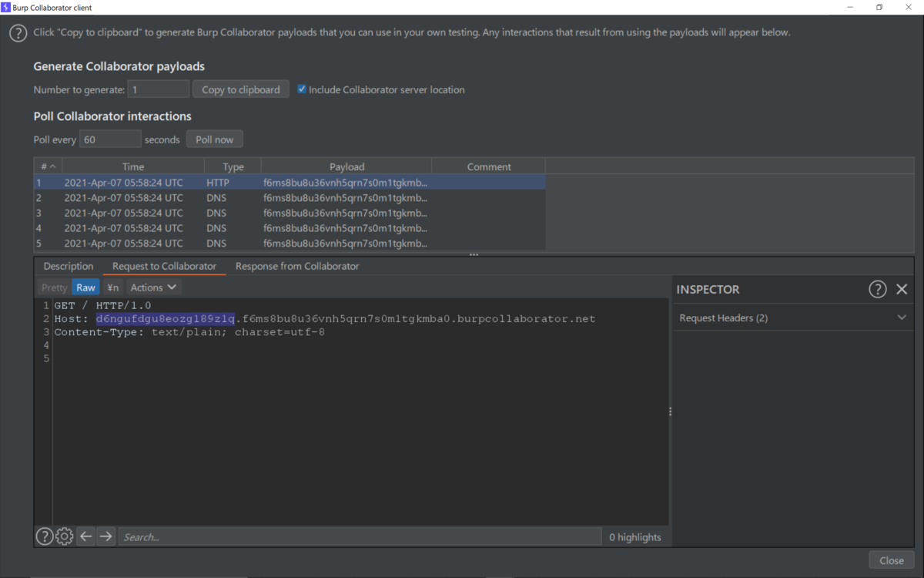Restore down the Burp Collaborator window

pyautogui.click(x=879, y=7)
